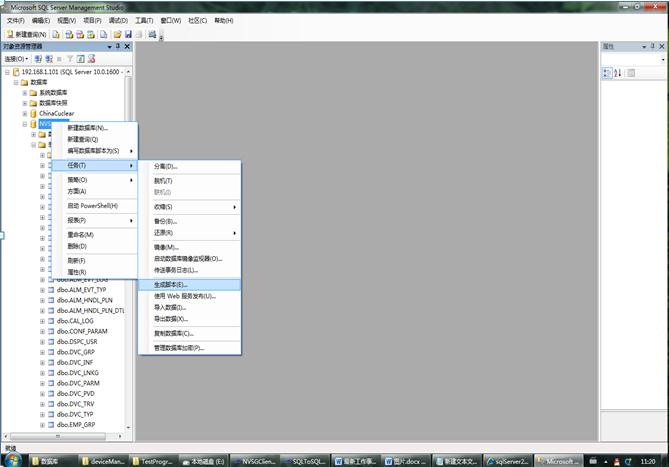669x467 pixels.
Task: Switch to TestProgr... taskbar item
Action: coord(153,461)
